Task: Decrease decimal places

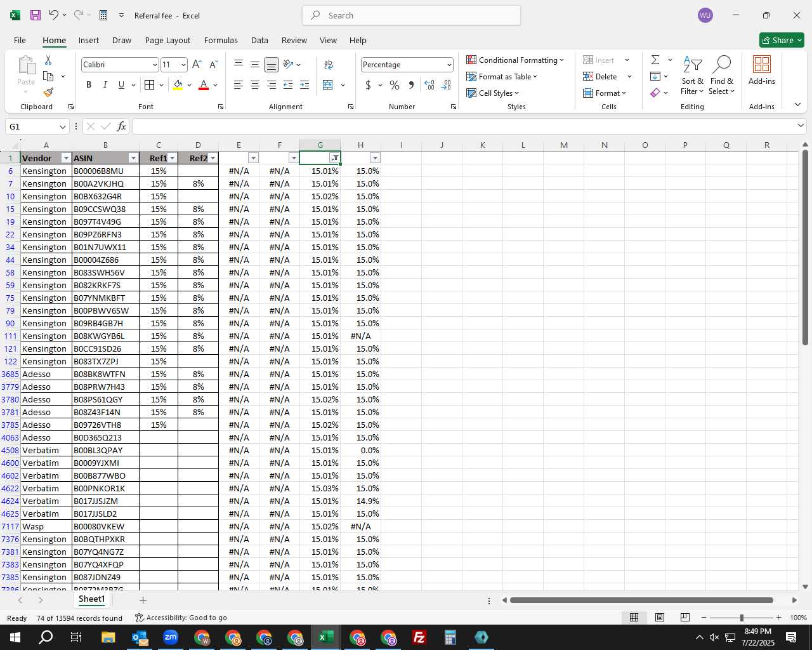Action: click(446, 85)
